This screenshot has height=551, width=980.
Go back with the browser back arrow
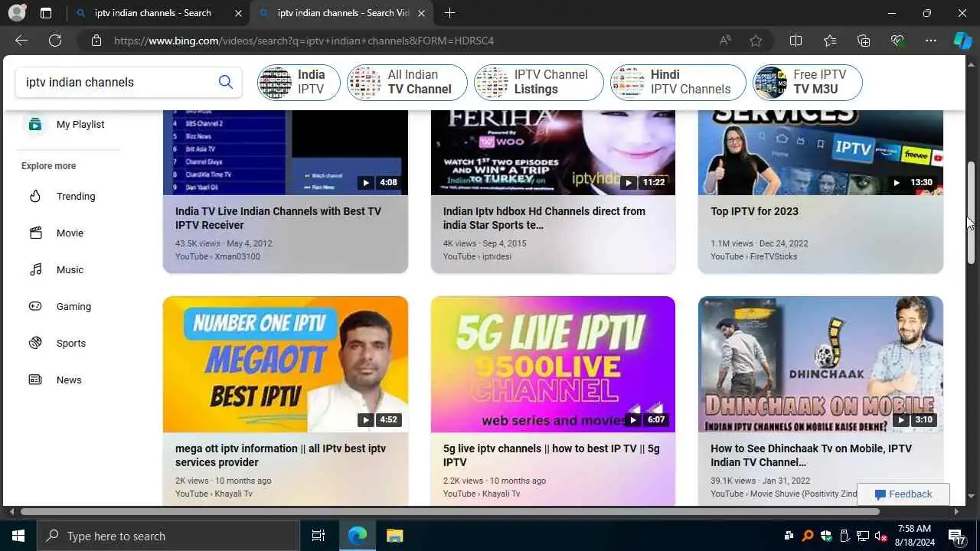pos(21,41)
